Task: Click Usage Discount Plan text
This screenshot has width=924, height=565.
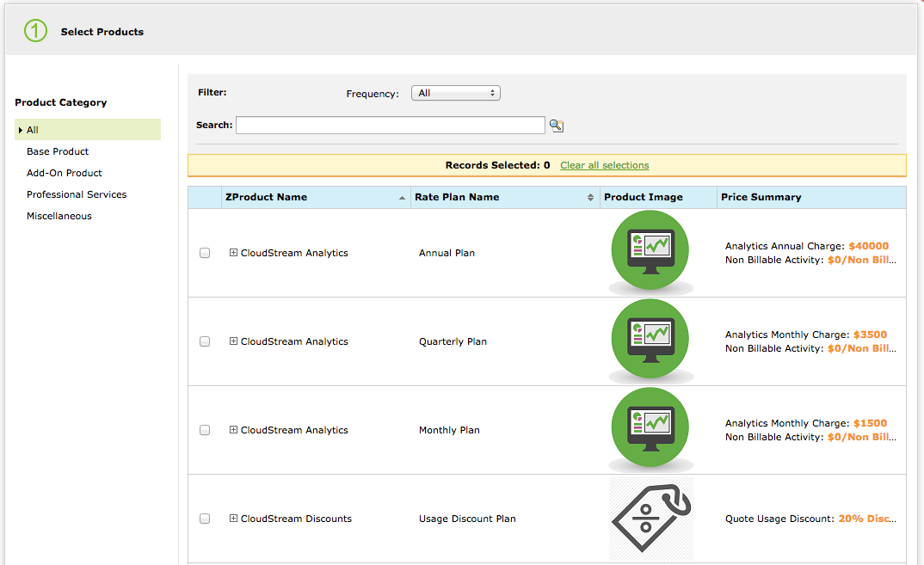Action: pos(467,519)
